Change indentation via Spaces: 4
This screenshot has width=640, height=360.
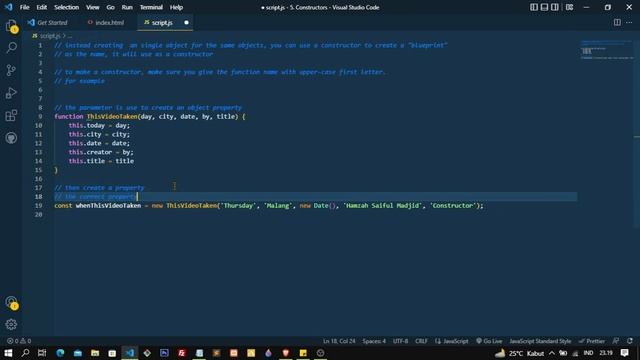(374, 341)
